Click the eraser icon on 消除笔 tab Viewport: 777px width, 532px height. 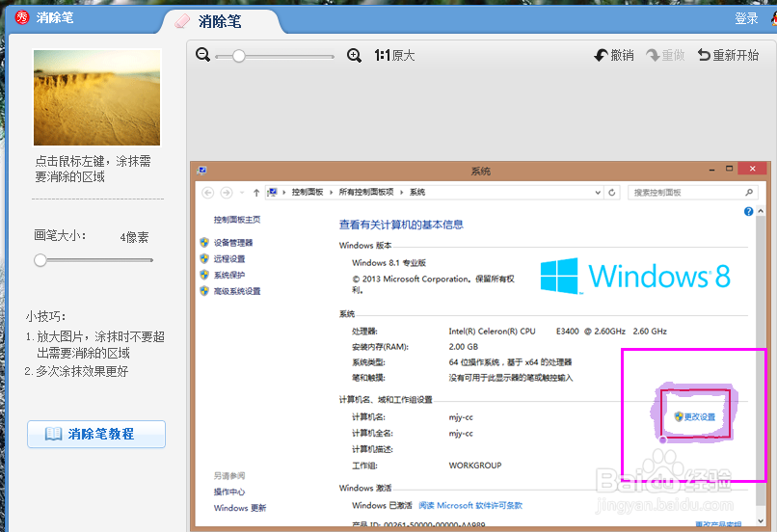(182, 21)
